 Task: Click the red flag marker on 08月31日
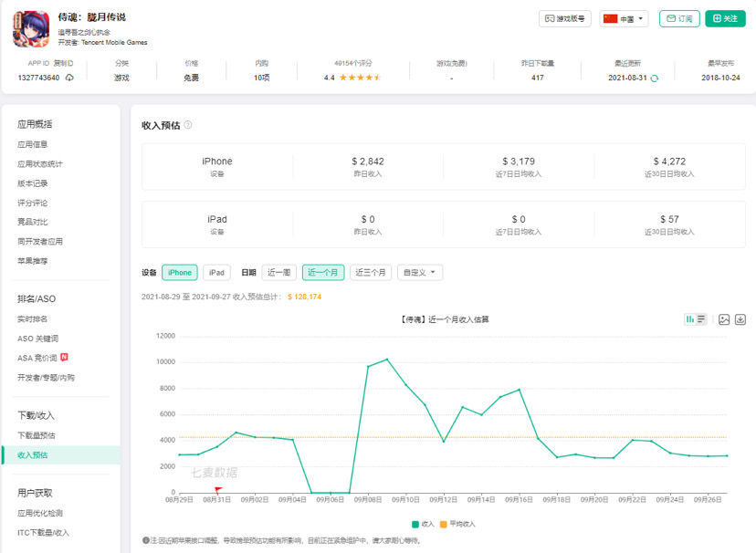coord(218,490)
